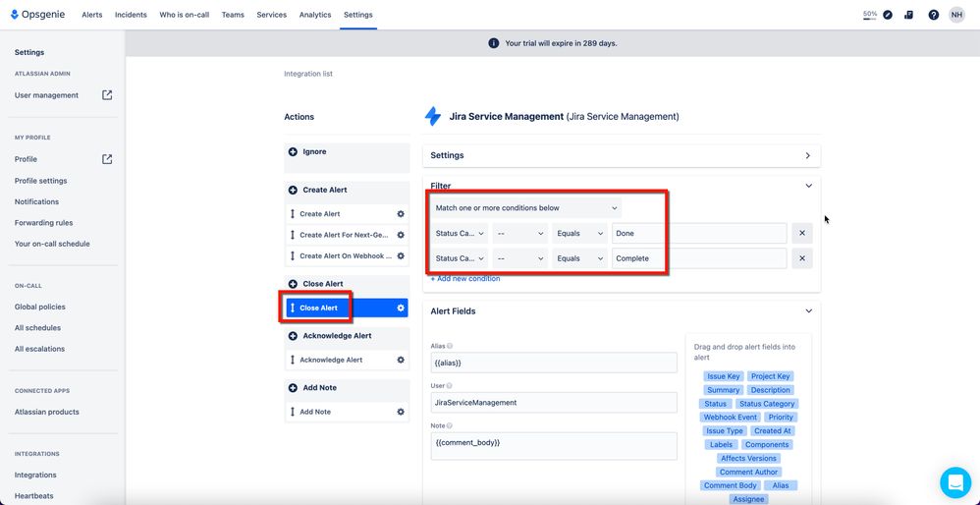This screenshot has height=505, width=980.
Task: Add a new Ignore action
Action: pyautogui.click(x=293, y=152)
